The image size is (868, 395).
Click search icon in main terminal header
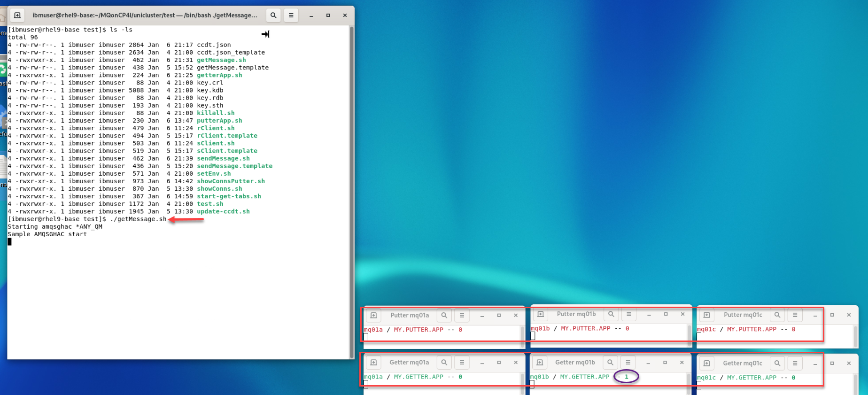coord(273,15)
